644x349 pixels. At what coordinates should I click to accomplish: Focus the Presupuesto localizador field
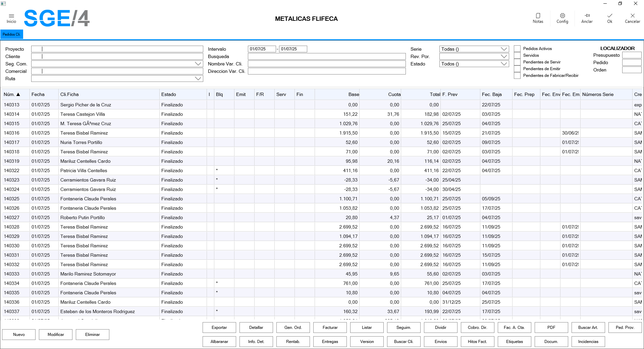632,55
